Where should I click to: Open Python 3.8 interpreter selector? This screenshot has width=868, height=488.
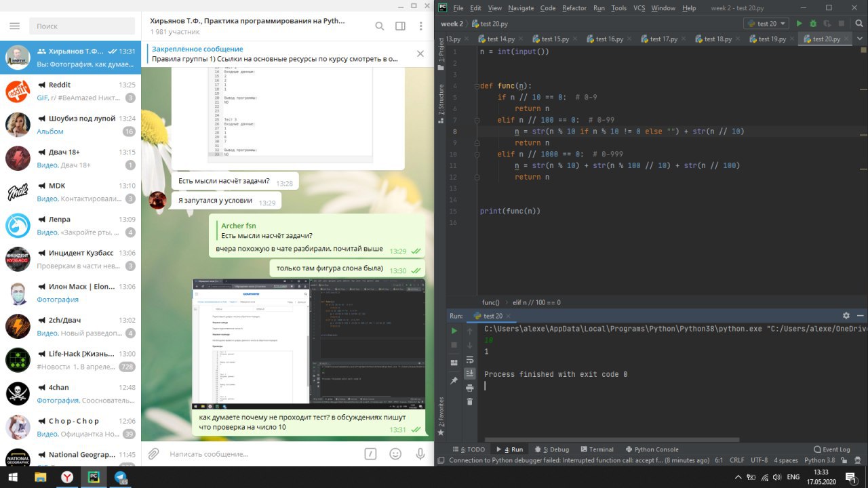819,460
